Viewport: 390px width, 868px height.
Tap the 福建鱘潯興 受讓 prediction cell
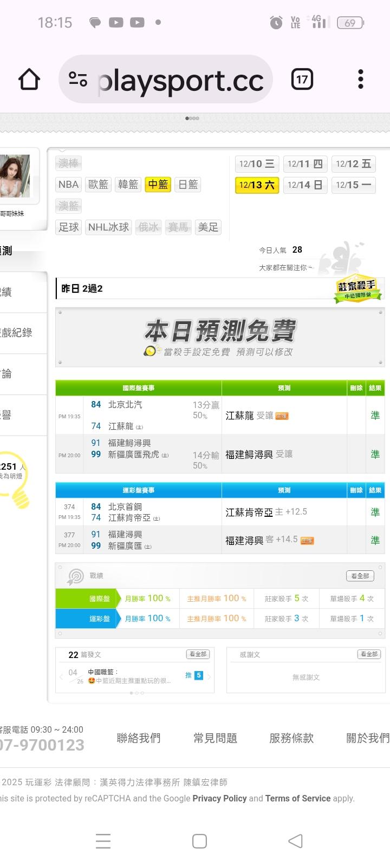pyautogui.click(x=284, y=455)
